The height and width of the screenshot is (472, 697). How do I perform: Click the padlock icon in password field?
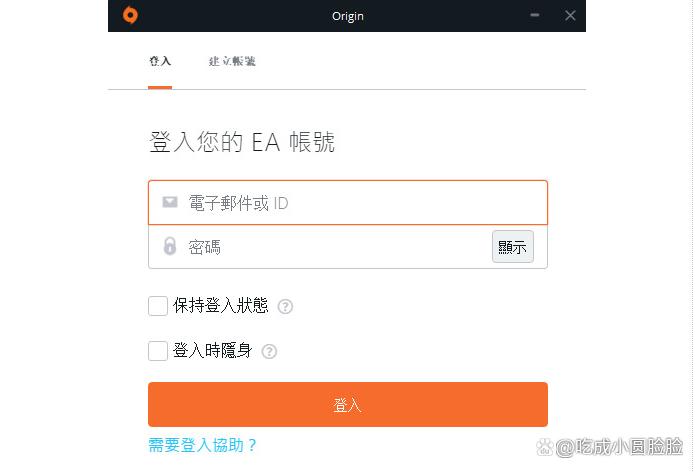point(170,246)
